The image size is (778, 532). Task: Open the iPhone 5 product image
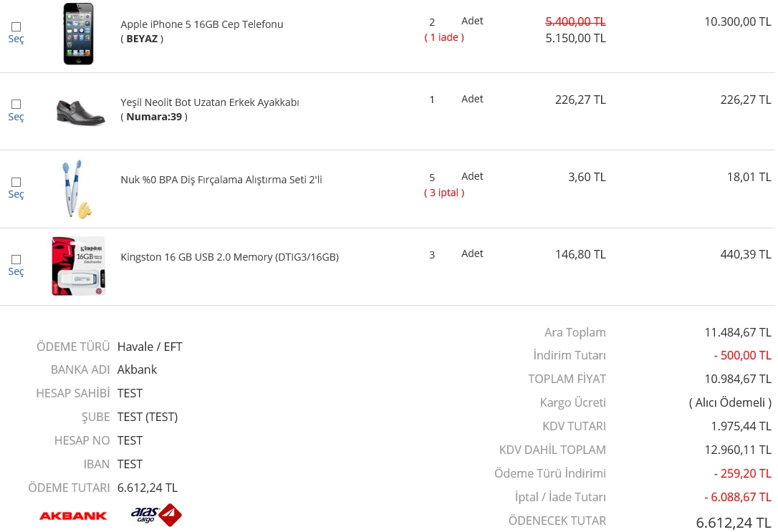[x=78, y=34]
